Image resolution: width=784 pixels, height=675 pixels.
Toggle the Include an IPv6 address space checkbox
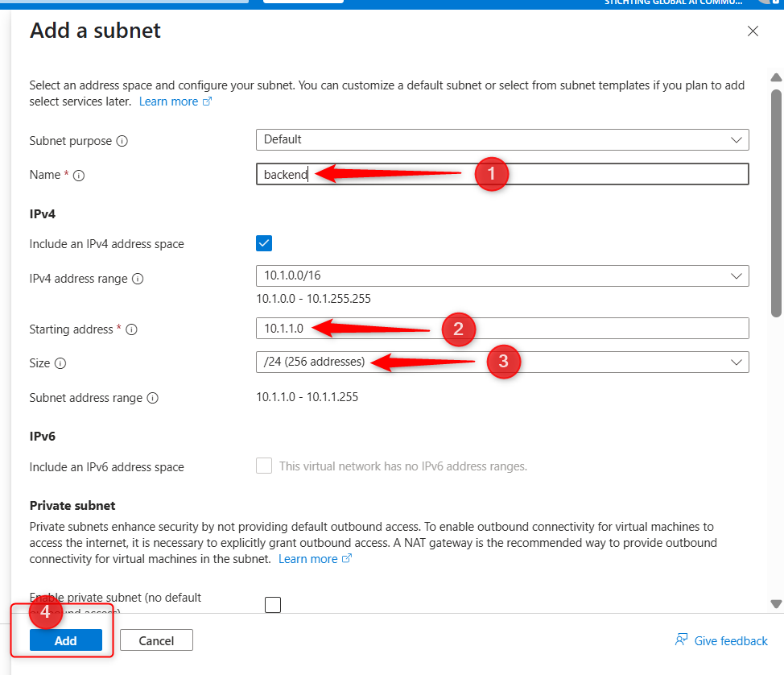coord(264,466)
